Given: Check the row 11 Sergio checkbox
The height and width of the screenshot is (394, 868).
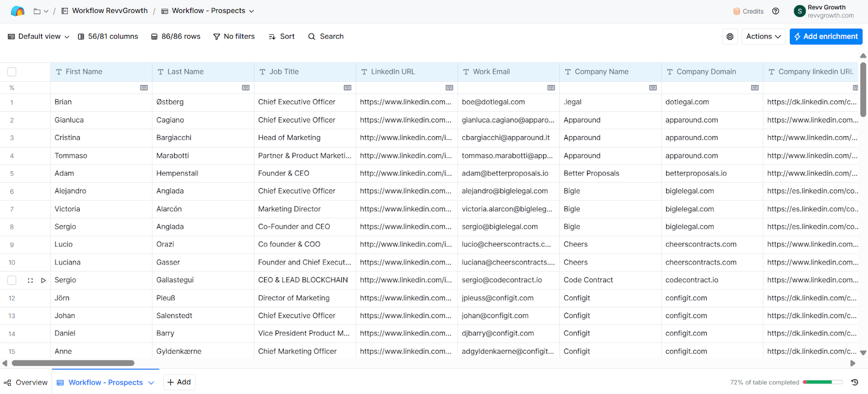Looking at the screenshot, I should 12,280.
